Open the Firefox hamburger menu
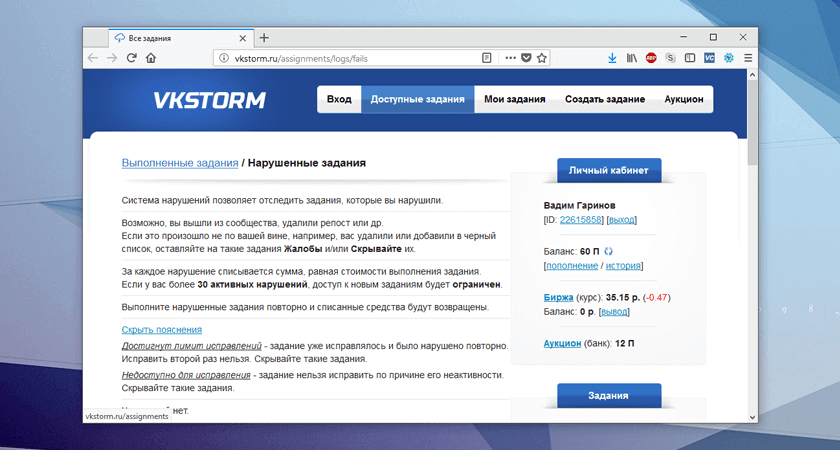The width and height of the screenshot is (840, 450). tap(748, 58)
